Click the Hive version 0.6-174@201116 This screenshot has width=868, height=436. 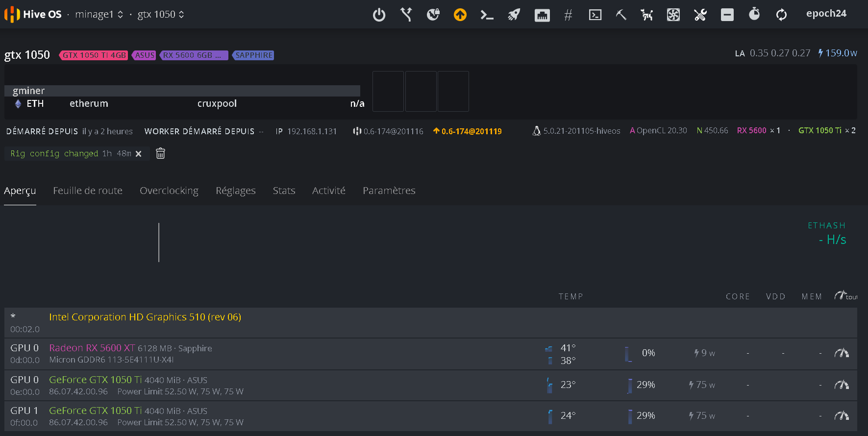tap(388, 131)
